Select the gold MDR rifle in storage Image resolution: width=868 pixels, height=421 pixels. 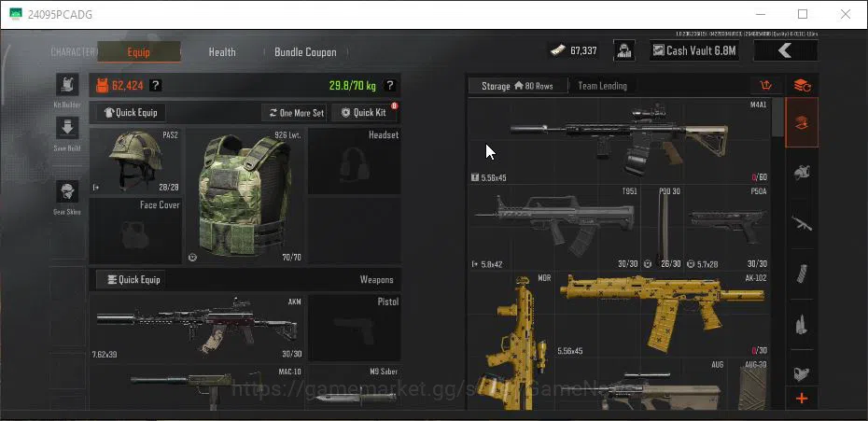tap(511, 340)
